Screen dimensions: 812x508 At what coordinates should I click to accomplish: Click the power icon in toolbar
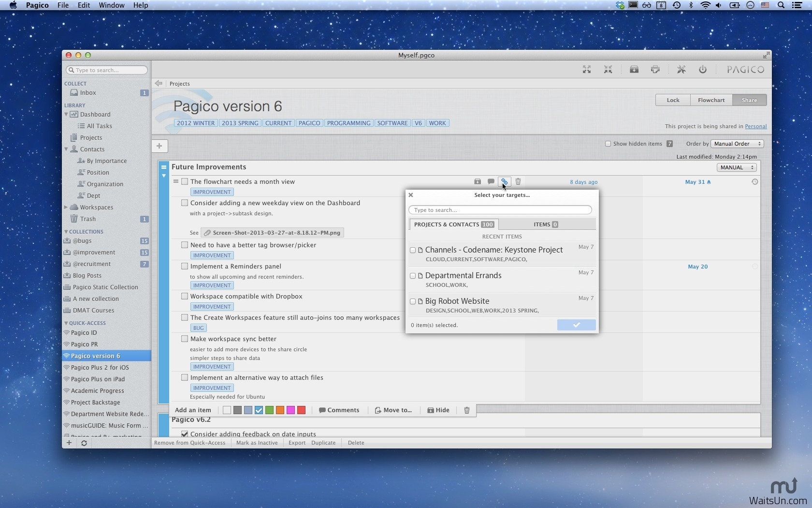(702, 70)
